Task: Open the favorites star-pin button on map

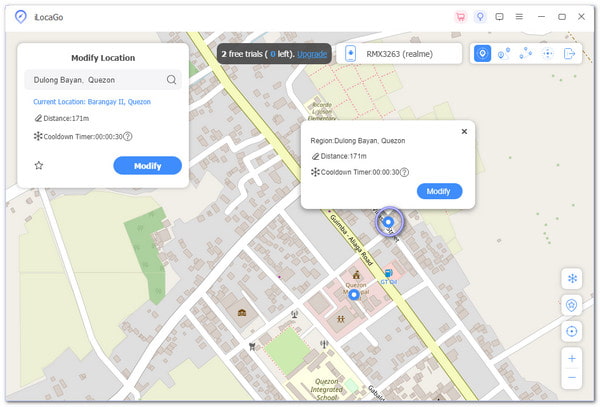Action: click(572, 305)
